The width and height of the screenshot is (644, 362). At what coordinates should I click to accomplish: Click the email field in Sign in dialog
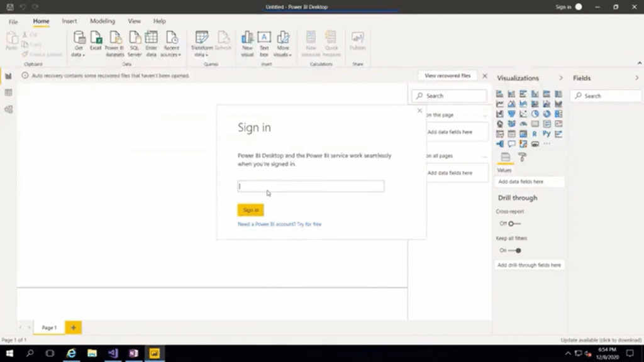(311, 186)
